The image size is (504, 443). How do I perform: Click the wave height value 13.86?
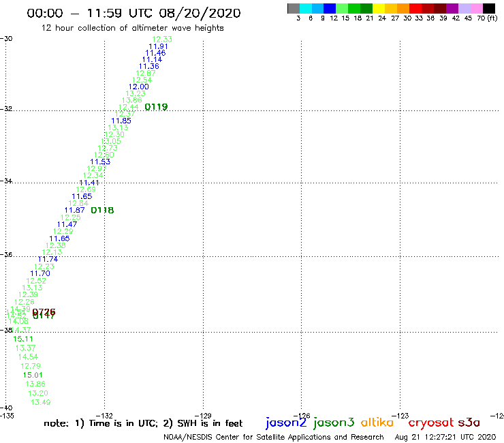[35, 384]
